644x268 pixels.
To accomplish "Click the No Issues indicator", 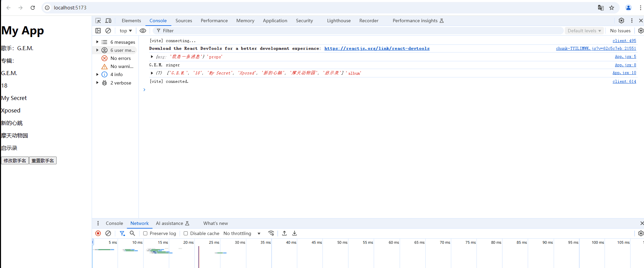I will [620, 31].
